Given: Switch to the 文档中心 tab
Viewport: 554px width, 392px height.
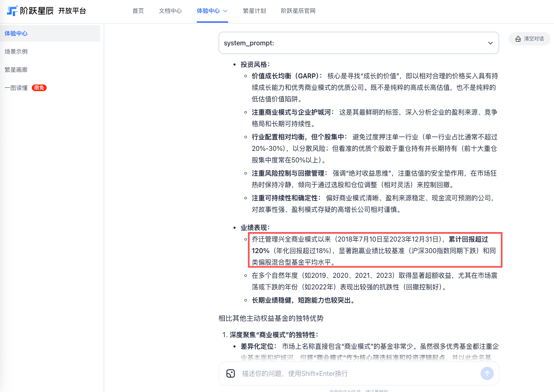Looking at the screenshot, I should [170, 11].
